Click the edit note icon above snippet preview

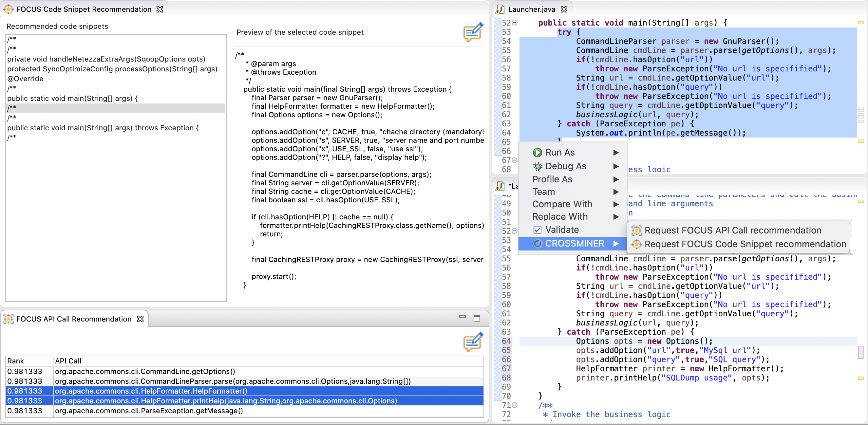[473, 32]
